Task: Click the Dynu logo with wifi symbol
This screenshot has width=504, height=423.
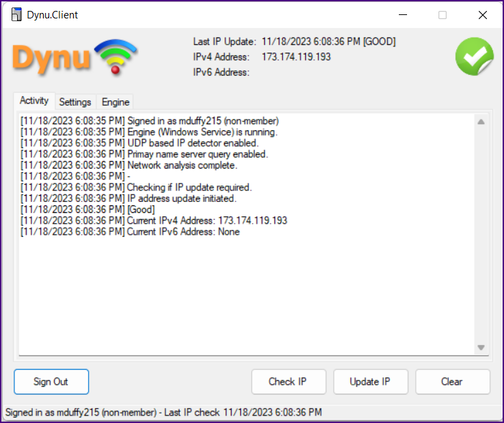Action: click(75, 58)
